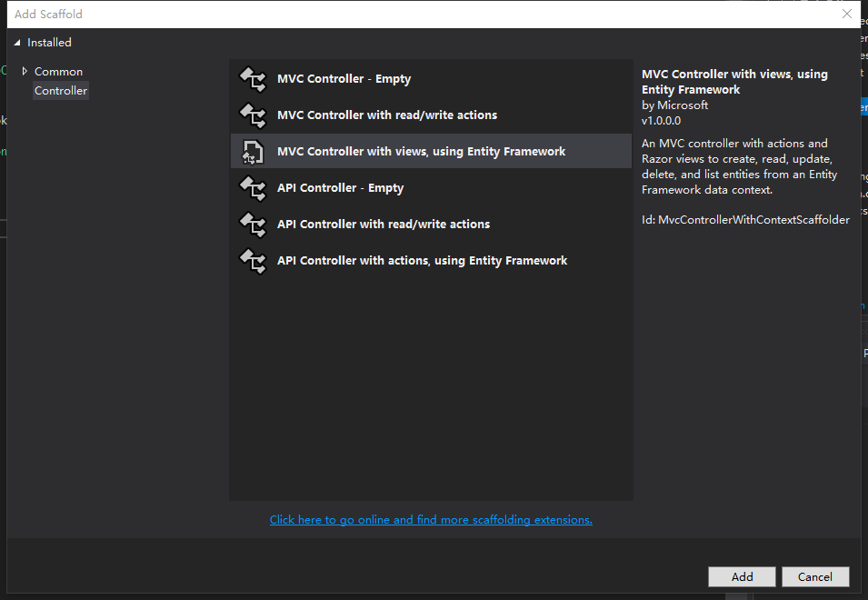The height and width of the screenshot is (600, 868).
Task: Click the MVC Controller - Empty scaffold icon
Action: [252, 79]
